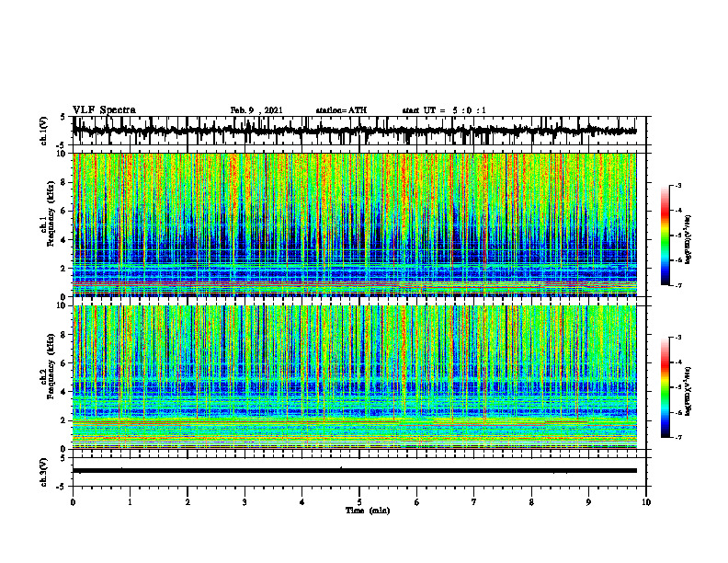728x563 pixels.
Task: Click the -5 volt tick label of ch.3 waveform
Action: coord(61,487)
